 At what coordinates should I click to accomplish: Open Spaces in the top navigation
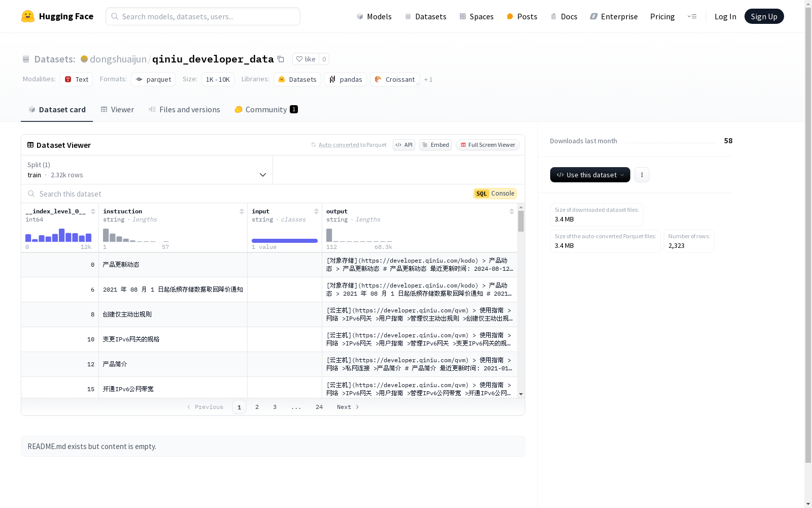pyautogui.click(x=477, y=16)
